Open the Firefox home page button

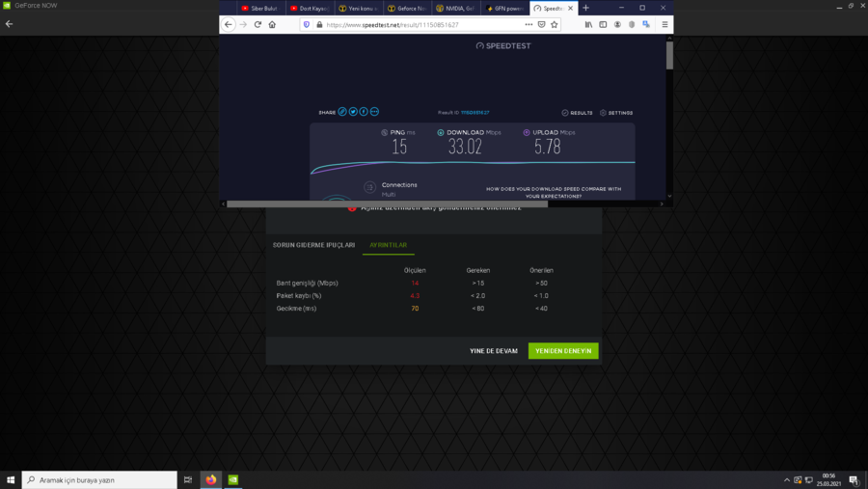tap(272, 24)
